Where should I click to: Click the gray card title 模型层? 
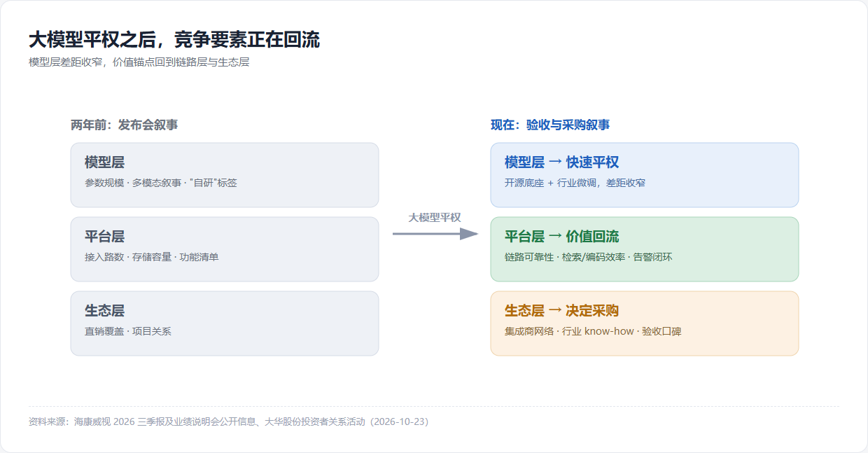[x=104, y=162]
